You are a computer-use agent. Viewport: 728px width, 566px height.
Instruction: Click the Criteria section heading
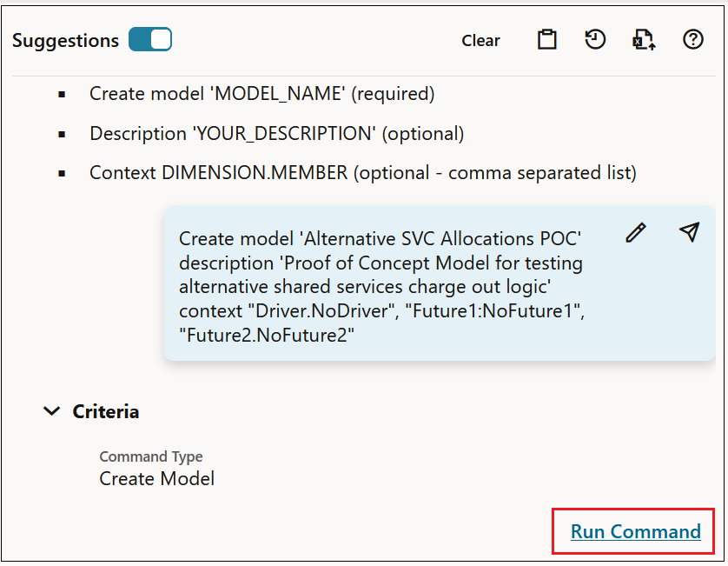[106, 411]
